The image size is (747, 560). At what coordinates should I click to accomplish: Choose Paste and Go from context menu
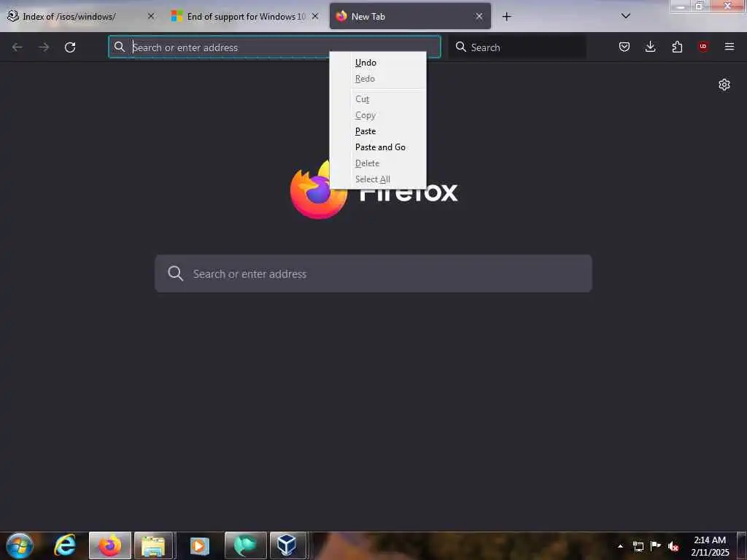click(x=377, y=147)
